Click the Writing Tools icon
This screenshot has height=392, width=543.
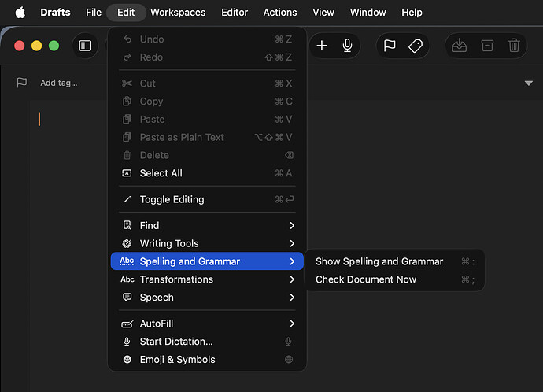tap(127, 243)
